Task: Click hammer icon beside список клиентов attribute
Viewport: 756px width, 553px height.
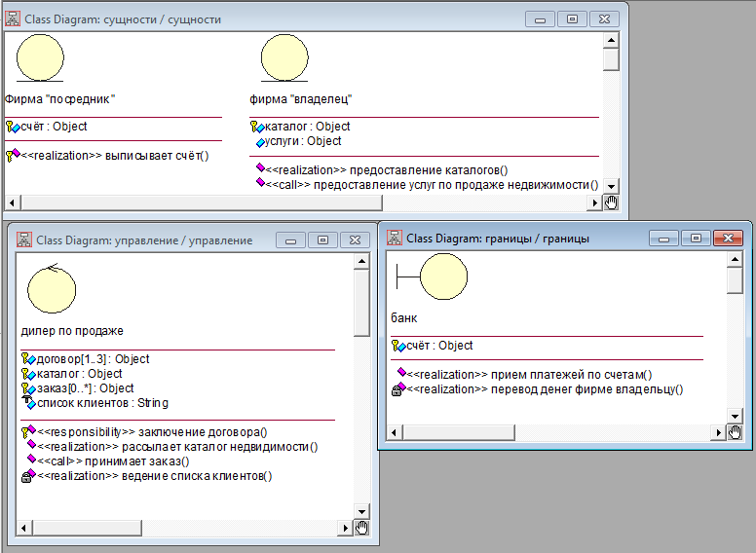Action: 27,401
